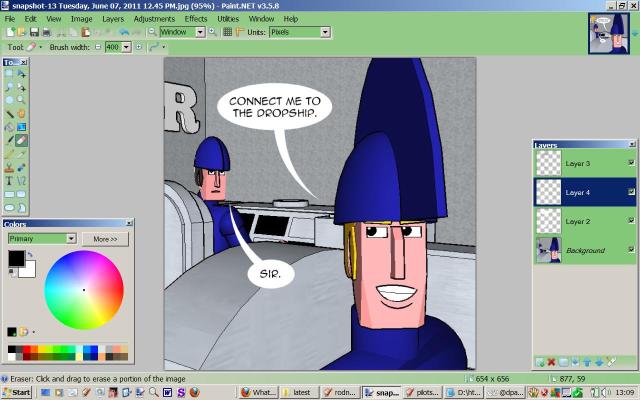Open the Primary color selector dropdown
The image size is (640, 400).
pos(71,239)
